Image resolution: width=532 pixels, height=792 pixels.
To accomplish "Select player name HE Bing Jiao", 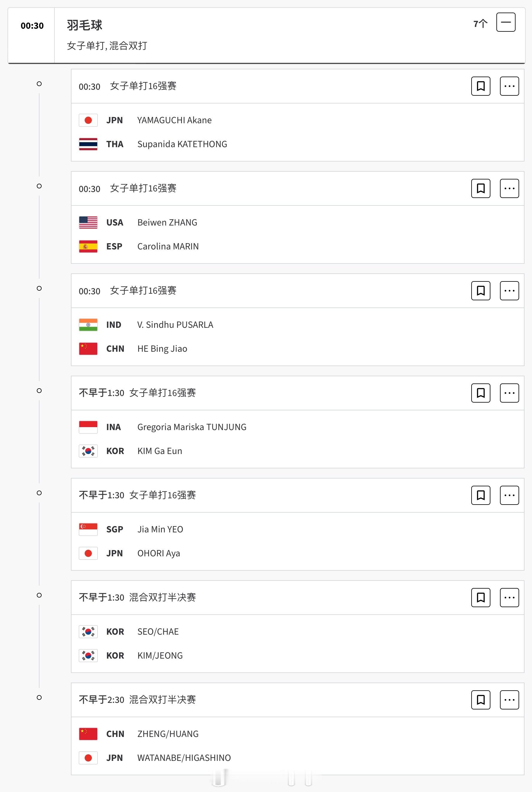I will click(162, 349).
